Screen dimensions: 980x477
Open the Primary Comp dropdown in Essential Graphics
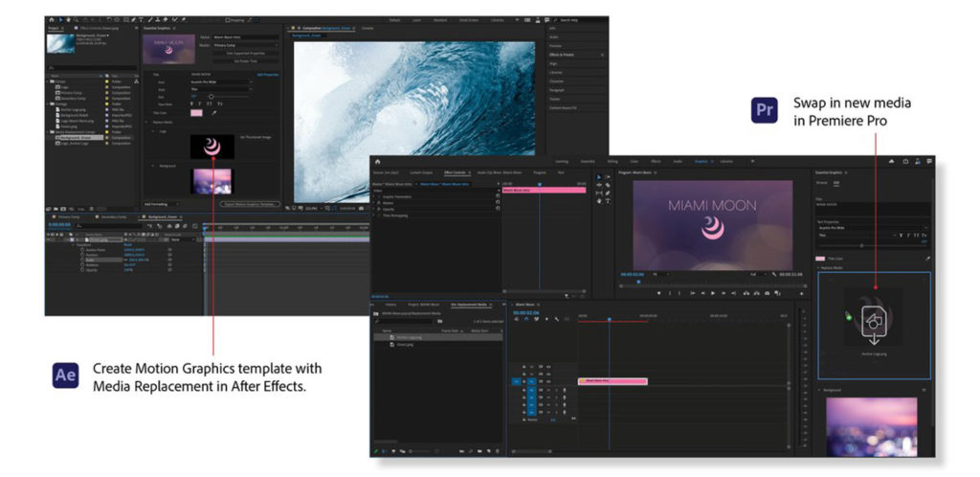pos(246,45)
